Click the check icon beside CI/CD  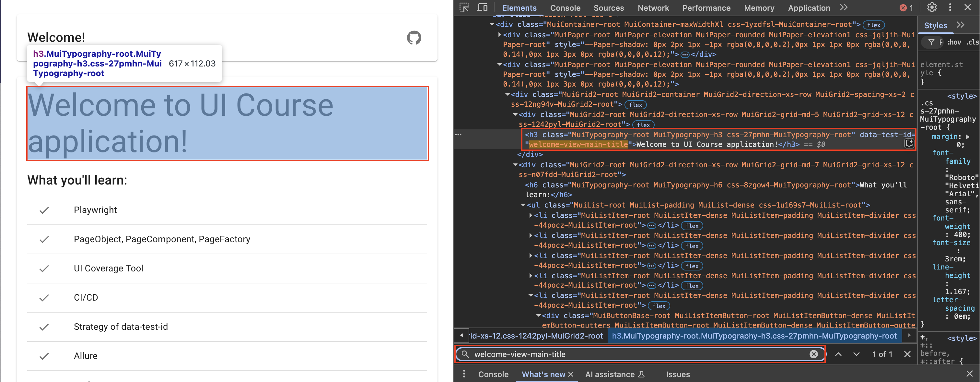point(44,298)
